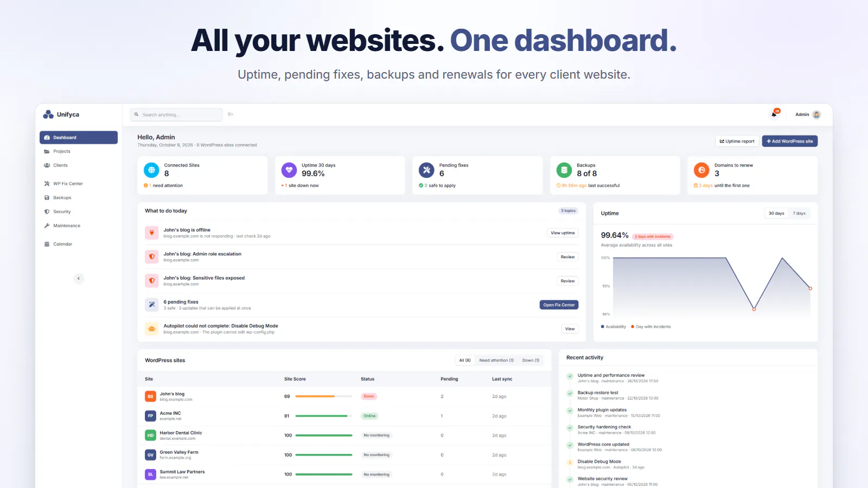Click the last data point on uptime chart
This screenshot has height=488, width=868.
[810, 288]
